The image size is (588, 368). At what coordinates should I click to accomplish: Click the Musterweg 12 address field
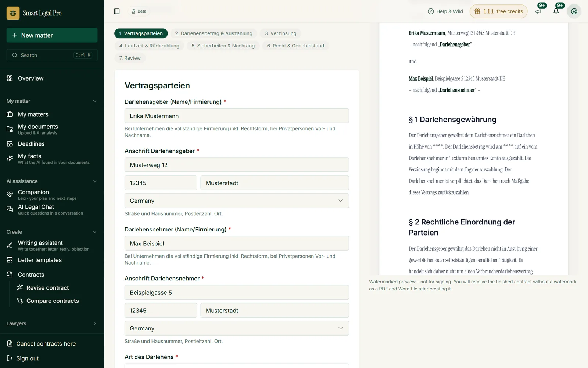point(237,165)
